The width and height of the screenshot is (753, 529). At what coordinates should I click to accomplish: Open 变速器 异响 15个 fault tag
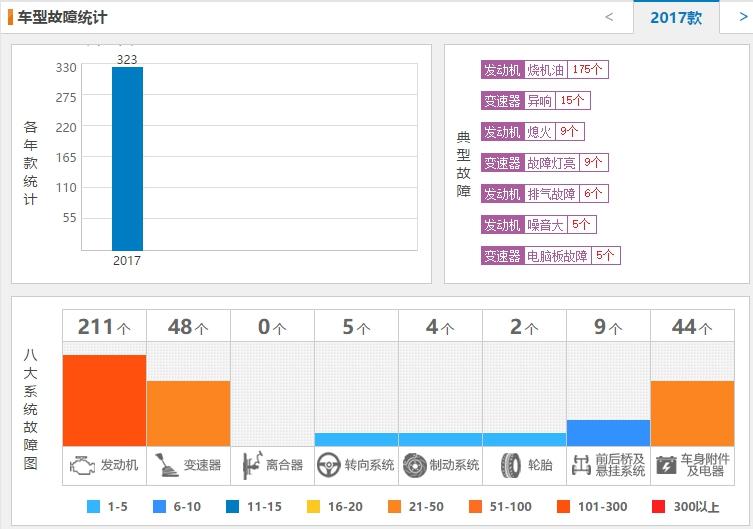click(x=535, y=100)
